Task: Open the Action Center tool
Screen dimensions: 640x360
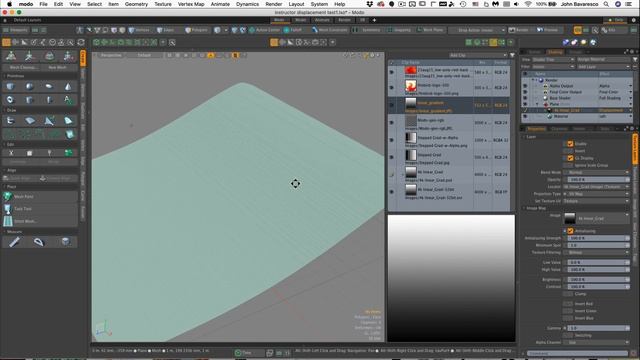Action: click(x=265, y=30)
